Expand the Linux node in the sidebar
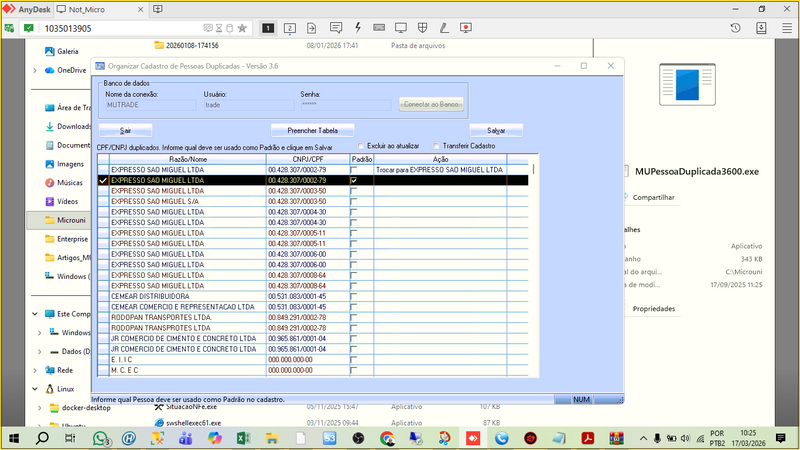800x450 pixels. (x=36, y=389)
